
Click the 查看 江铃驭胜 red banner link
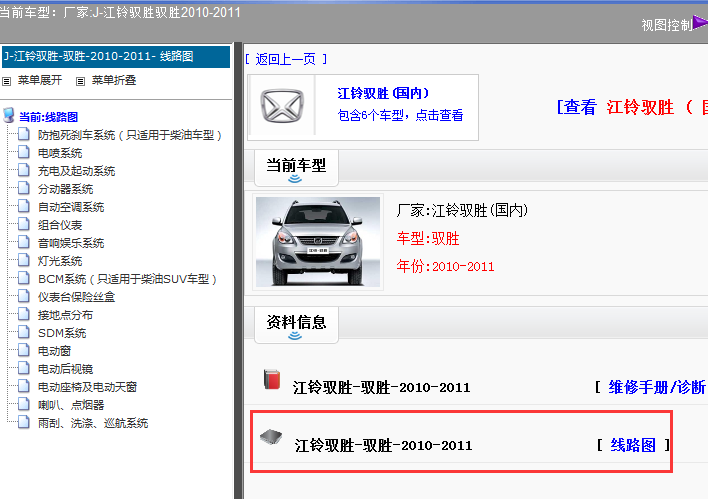(x=632, y=107)
